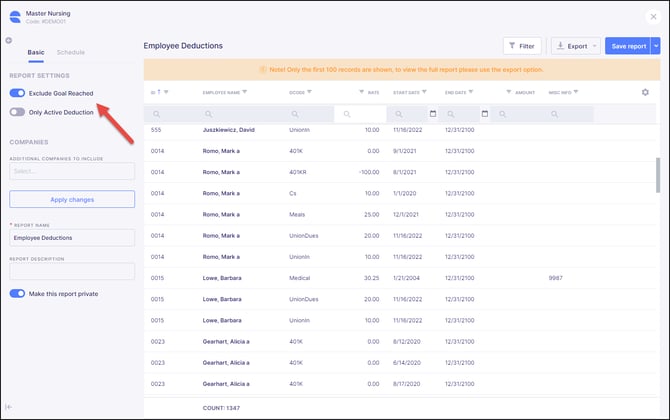
Task: Open column settings gear icon
Action: pos(645,92)
